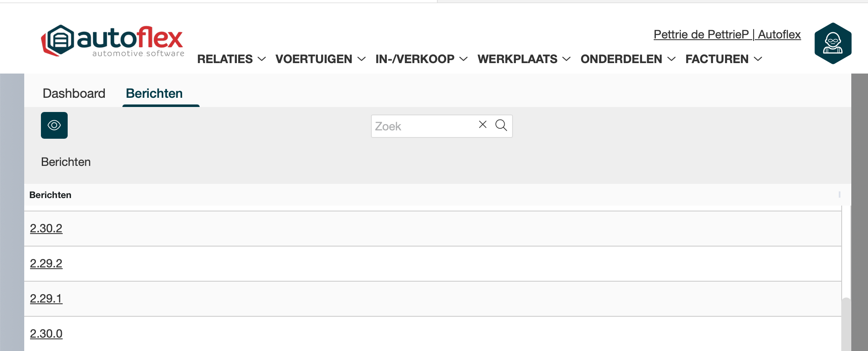
Task: Expand the Onderdelen menu chevron
Action: (x=671, y=59)
